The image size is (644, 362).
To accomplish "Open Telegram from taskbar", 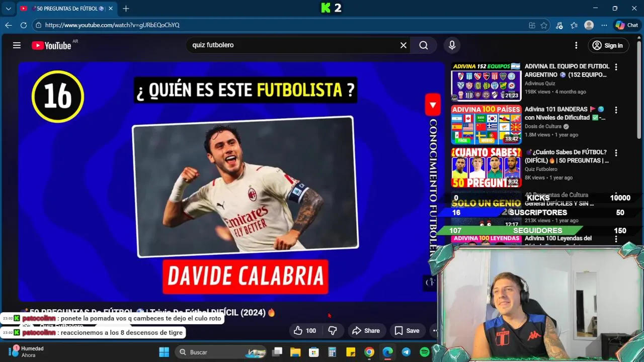I will click(406, 352).
